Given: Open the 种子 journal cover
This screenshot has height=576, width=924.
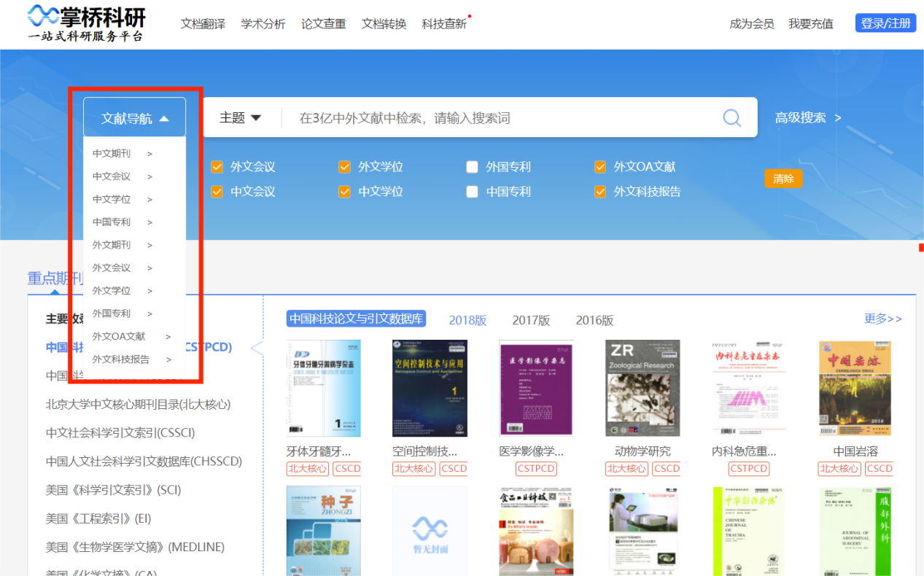Looking at the screenshot, I should pyautogui.click(x=323, y=531).
